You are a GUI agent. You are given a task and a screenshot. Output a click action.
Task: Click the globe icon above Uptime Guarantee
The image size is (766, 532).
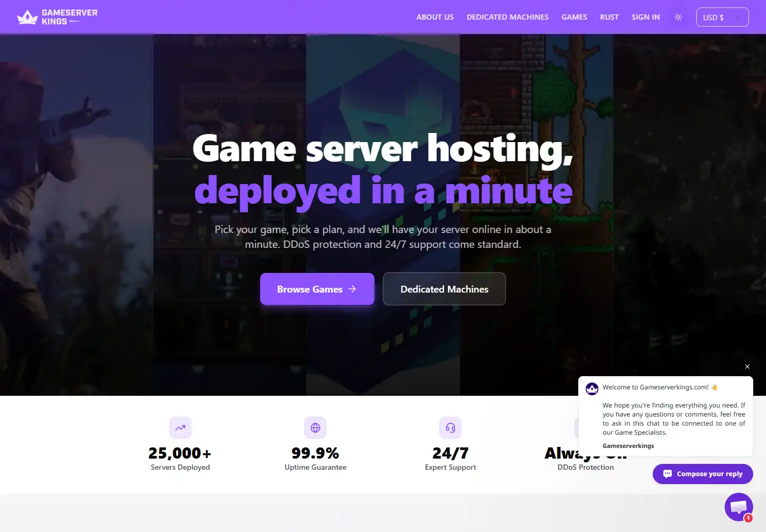pos(315,428)
